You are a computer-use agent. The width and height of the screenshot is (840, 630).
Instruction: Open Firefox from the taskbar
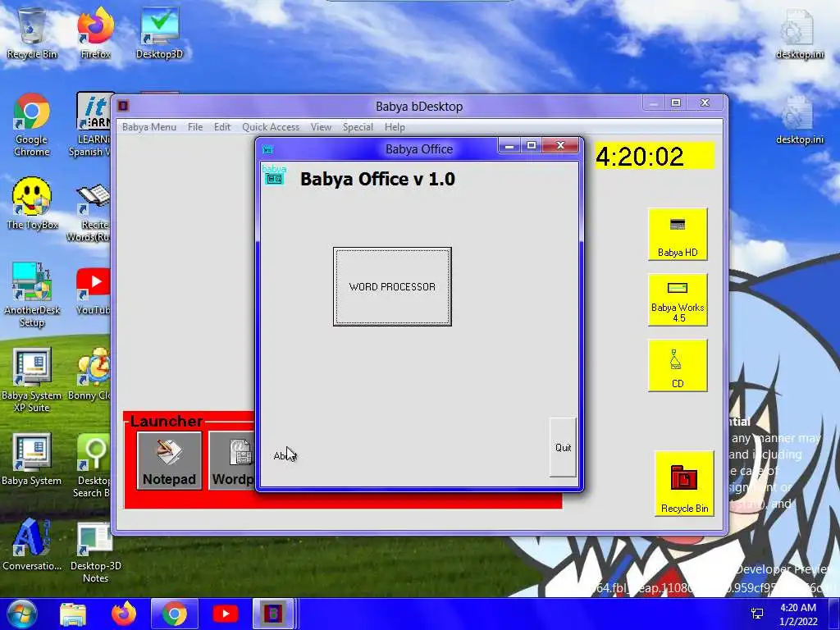[x=124, y=614]
